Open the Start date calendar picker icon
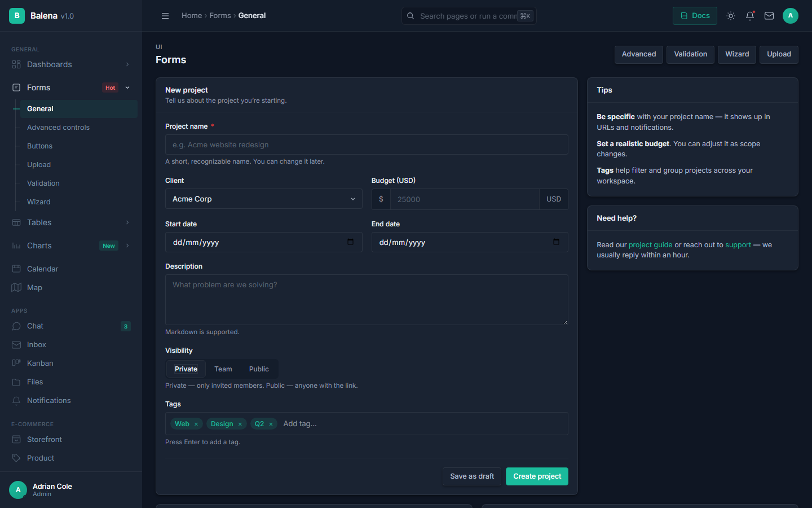 (x=350, y=242)
